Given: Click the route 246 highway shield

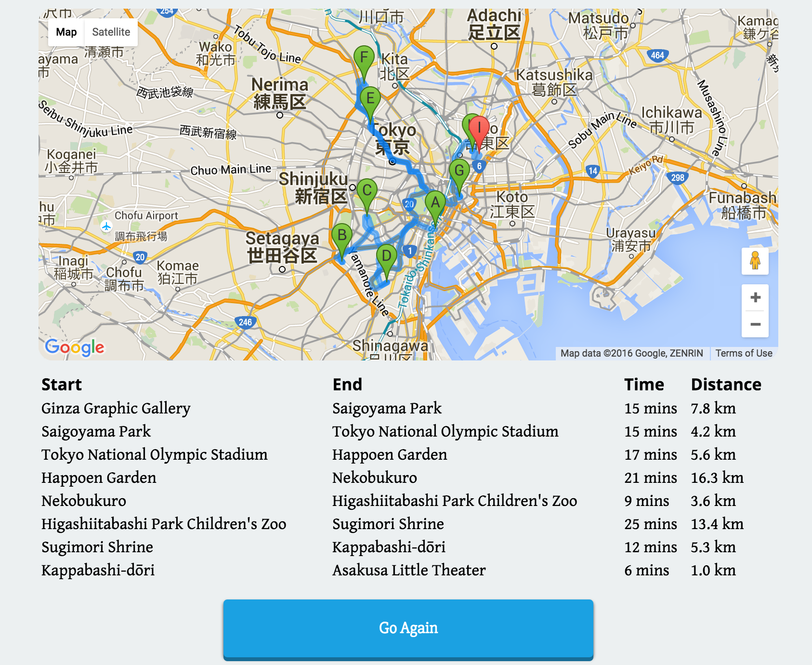Looking at the screenshot, I should [x=245, y=322].
